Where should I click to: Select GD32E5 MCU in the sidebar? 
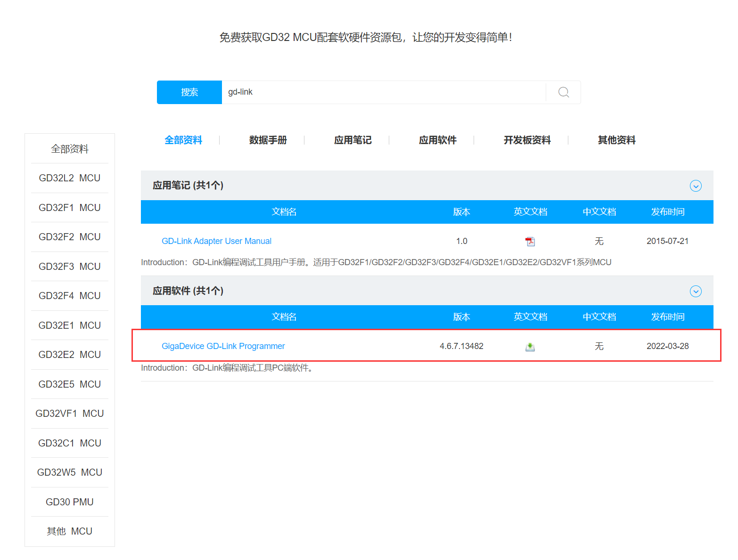click(x=70, y=384)
